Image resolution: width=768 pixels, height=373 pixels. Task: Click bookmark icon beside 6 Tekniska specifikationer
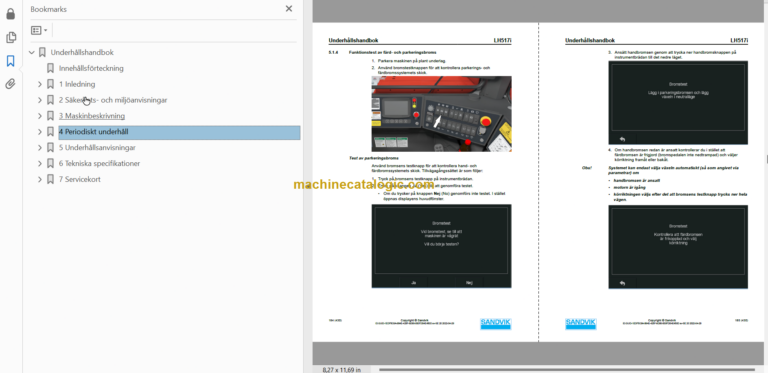click(x=50, y=163)
